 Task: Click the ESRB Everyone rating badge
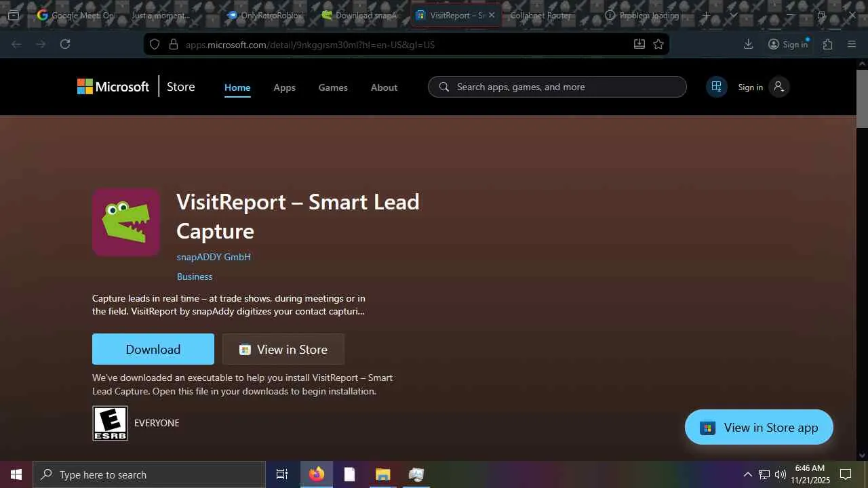click(x=110, y=423)
